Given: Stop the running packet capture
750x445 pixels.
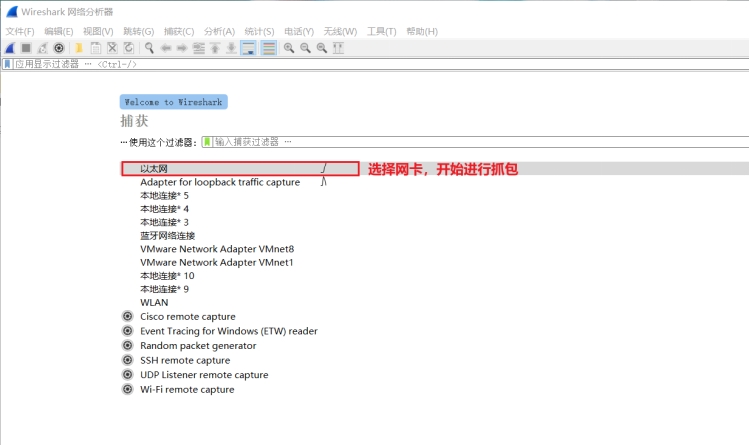Looking at the screenshot, I should [x=26, y=48].
